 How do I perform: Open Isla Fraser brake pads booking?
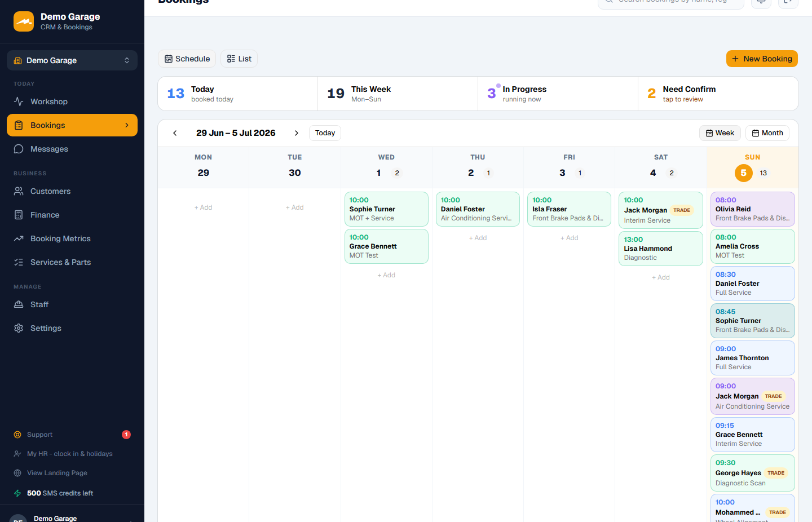click(x=569, y=209)
